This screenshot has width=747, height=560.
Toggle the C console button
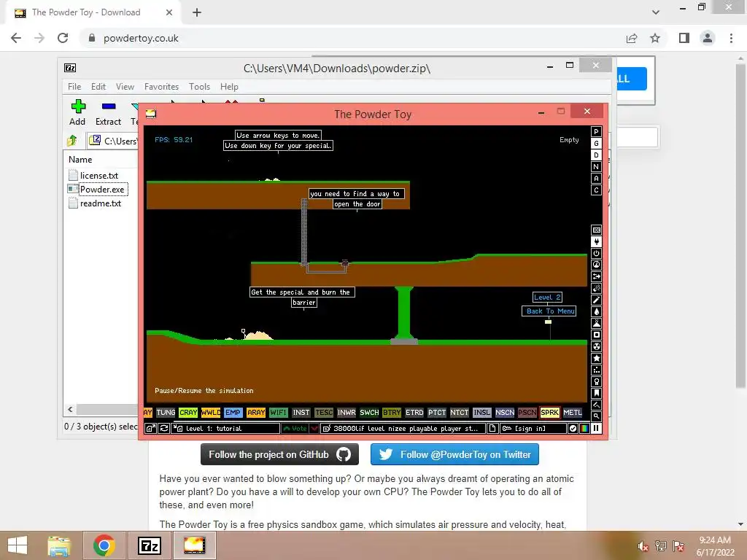pos(596,190)
